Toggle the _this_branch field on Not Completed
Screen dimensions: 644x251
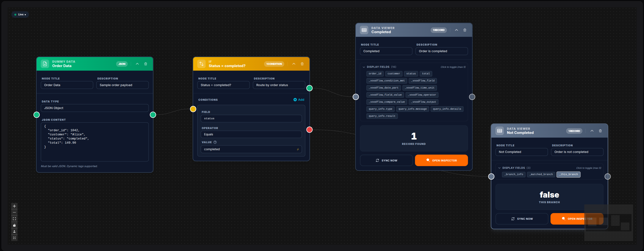click(x=568, y=174)
